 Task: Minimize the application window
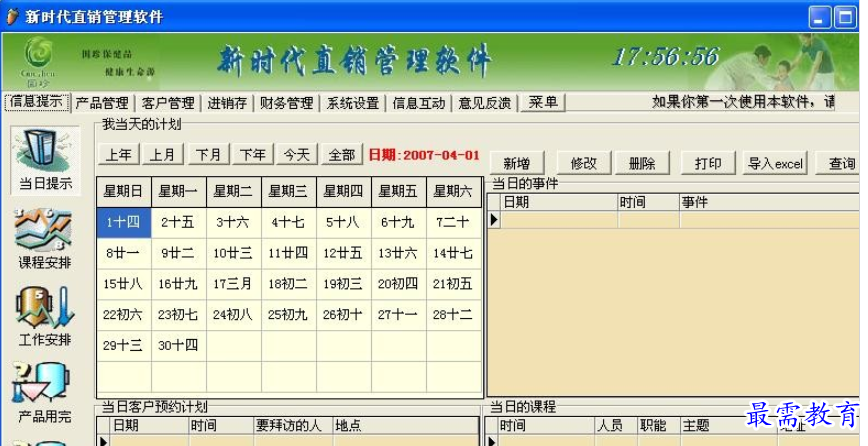point(820,17)
